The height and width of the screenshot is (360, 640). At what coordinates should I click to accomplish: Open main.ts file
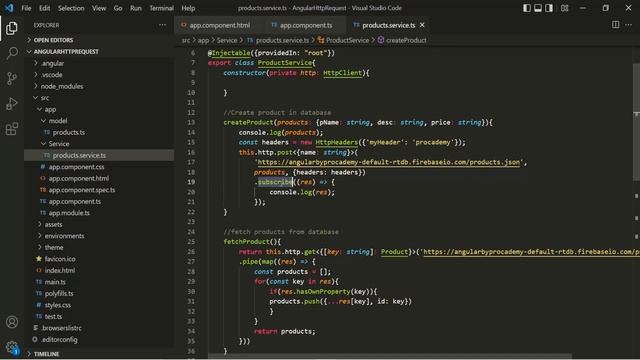pyautogui.click(x=99, y=282)
